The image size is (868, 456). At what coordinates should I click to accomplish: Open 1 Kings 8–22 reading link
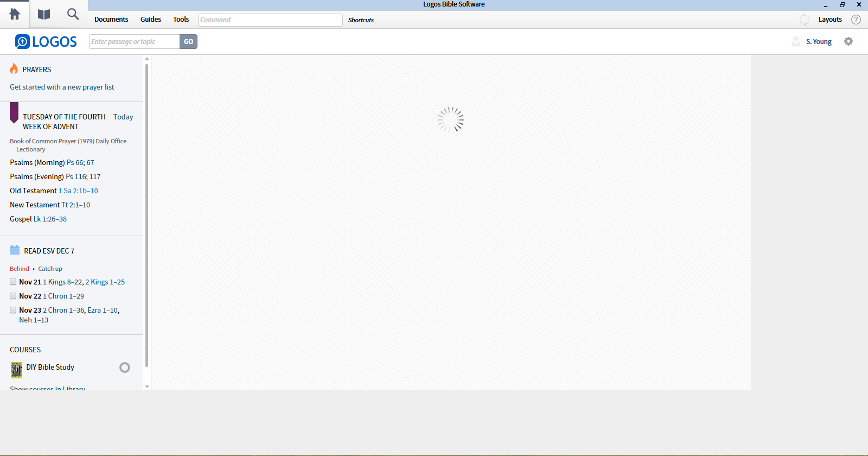pyautogui.click(x=63, y=282)
